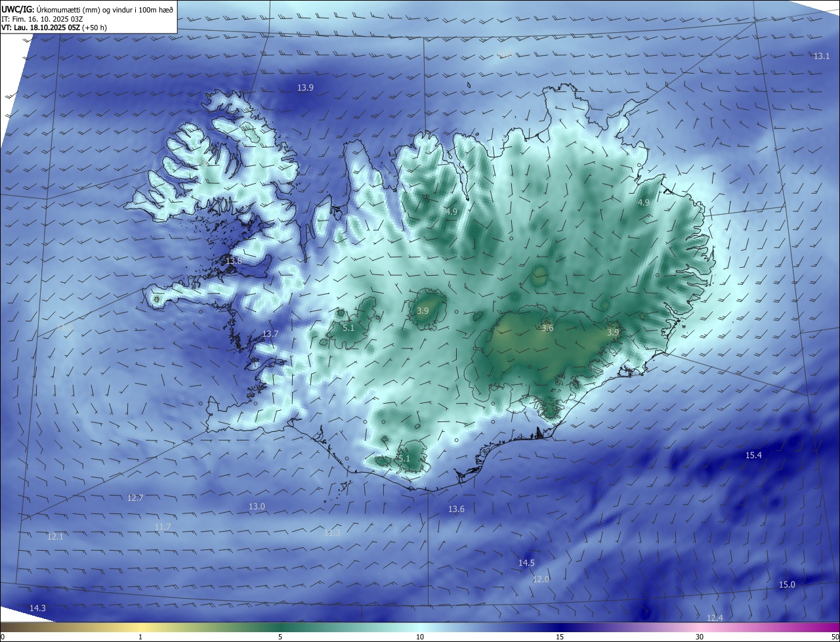The width and height of the screenshot is (840, 642).
Task: Click the 14.5 value over the sea
Action: point(526,563)
